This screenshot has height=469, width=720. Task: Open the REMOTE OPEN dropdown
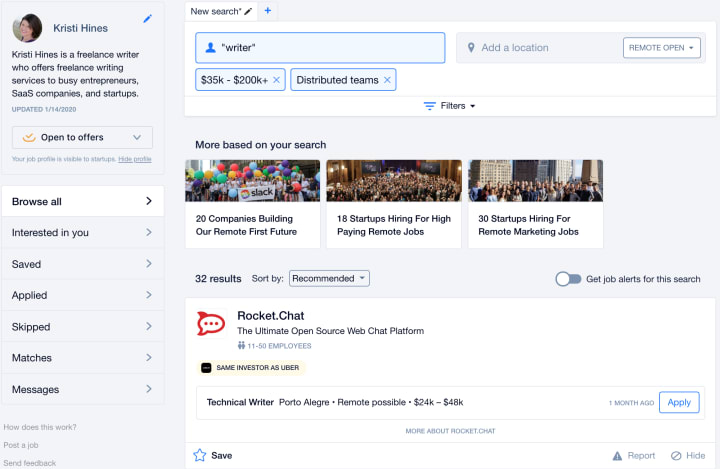click(x=661, y=48)
